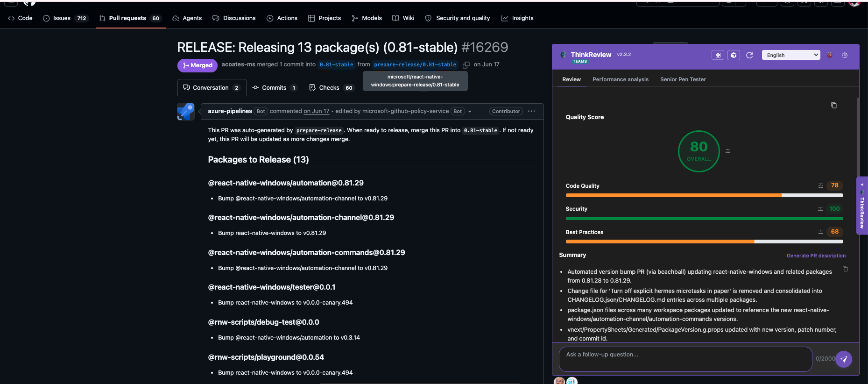Click the ThinkReview logo in panel header
The image size is (868, 384).
564,55
